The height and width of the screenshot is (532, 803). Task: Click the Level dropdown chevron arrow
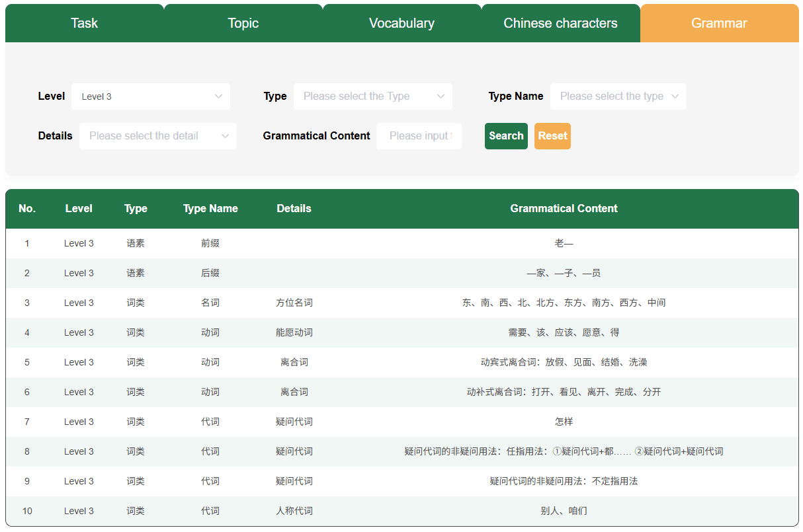pyautogui.click(x=219, y=96)
